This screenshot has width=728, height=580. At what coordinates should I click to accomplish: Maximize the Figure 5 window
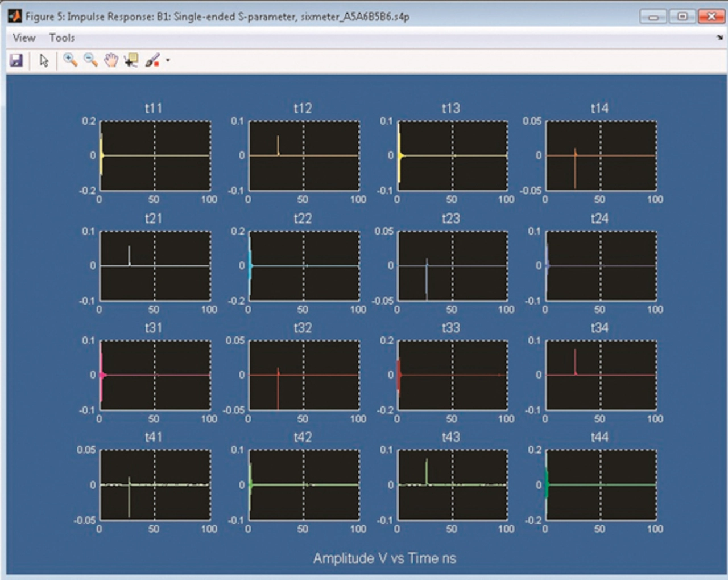click(682, 17)
